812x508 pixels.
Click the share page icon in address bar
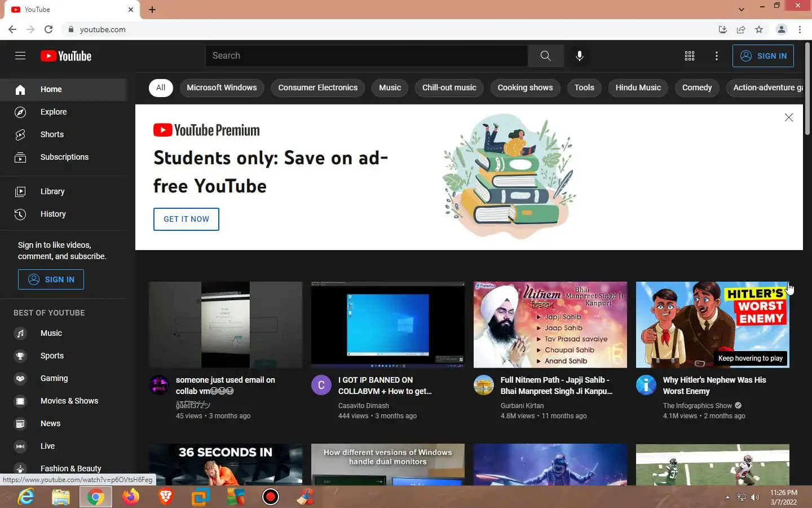pyautogui.click(x=741, y=29)
